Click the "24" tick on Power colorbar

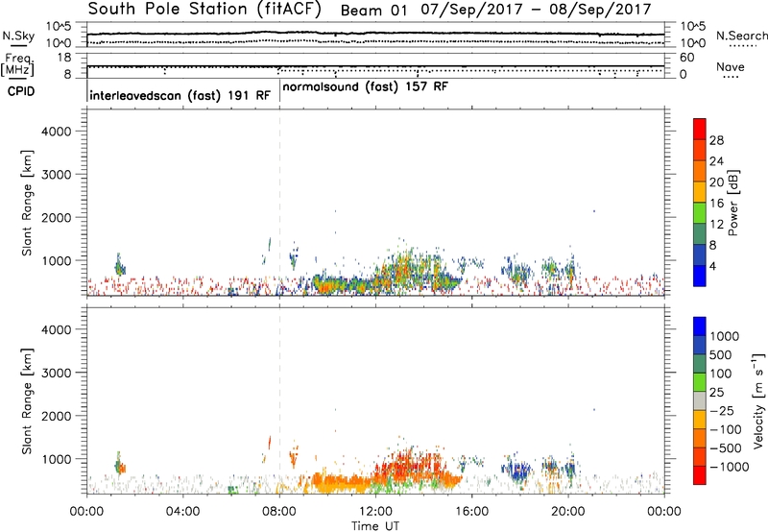(716, 161)
